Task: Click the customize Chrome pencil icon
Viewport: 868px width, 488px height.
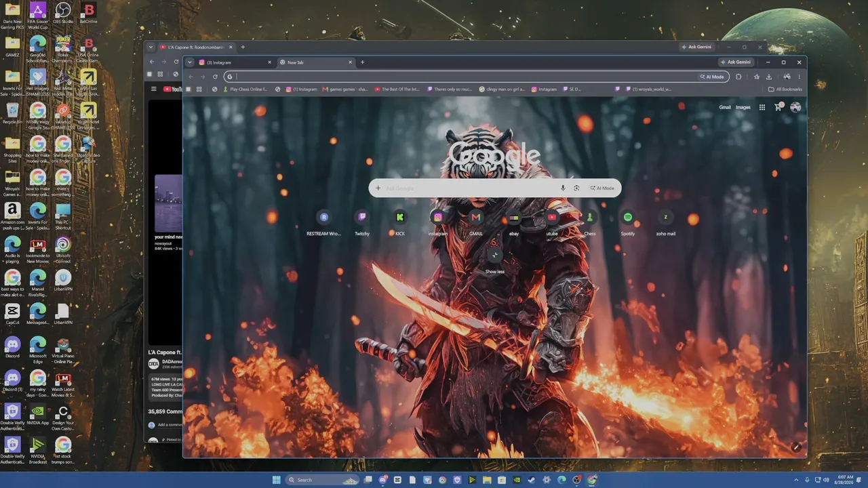Action: [x=797, y=447]
